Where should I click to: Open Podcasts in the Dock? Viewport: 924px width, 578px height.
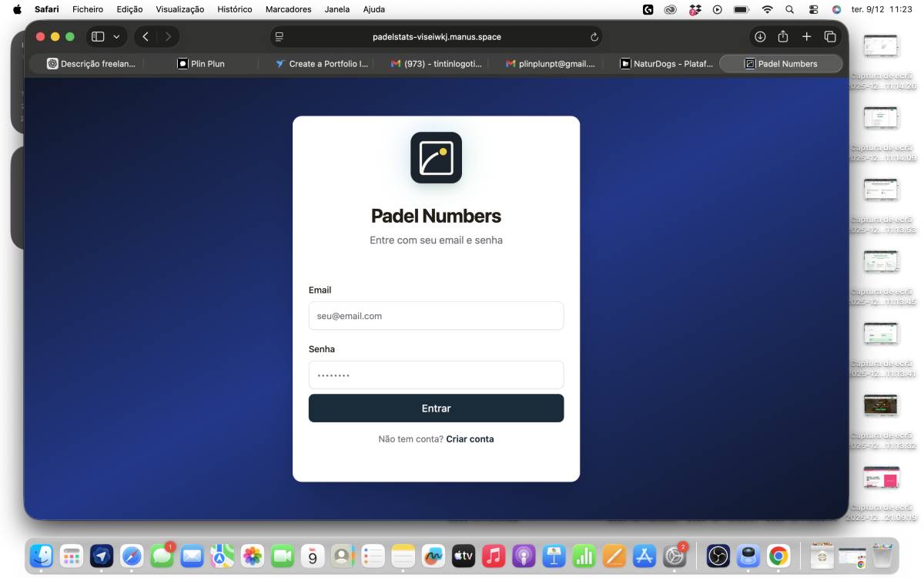tap(524, 556)
